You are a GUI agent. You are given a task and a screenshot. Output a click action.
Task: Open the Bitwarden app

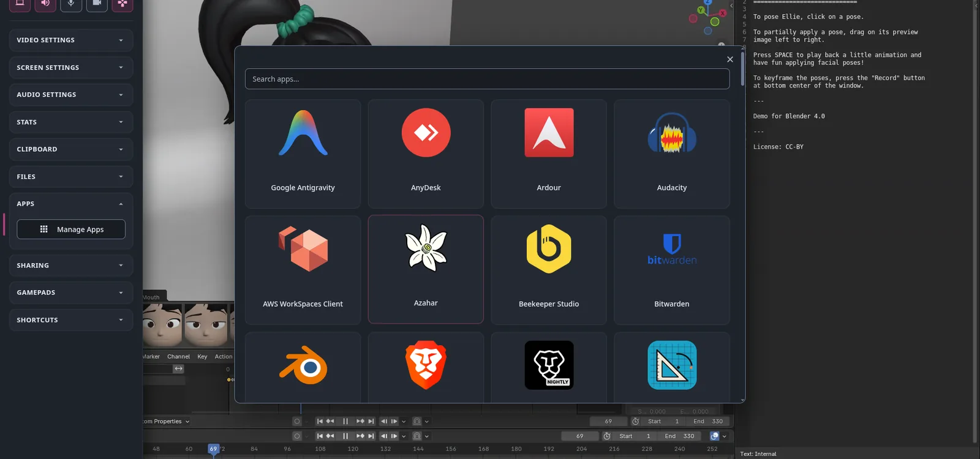point(672,270)
